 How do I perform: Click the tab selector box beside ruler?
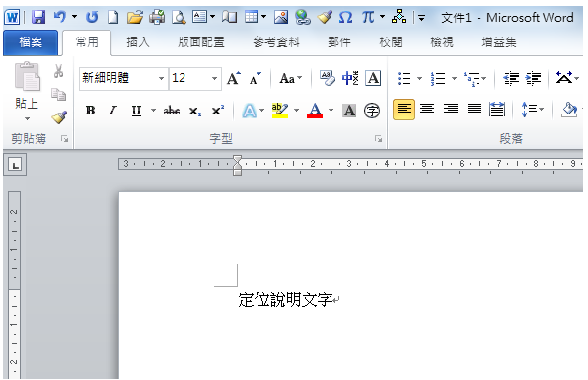click(x=15, y=164)
